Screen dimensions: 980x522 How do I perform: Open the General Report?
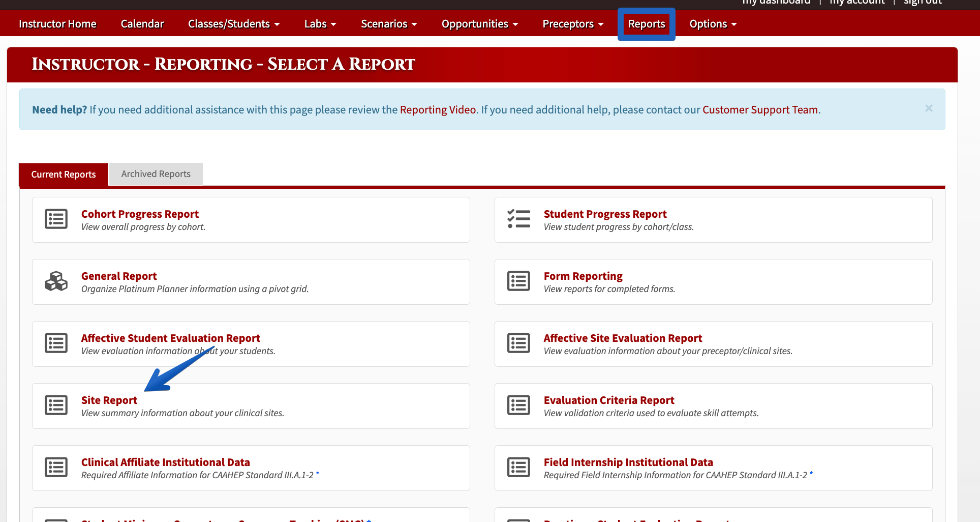(x=119, y=276)
